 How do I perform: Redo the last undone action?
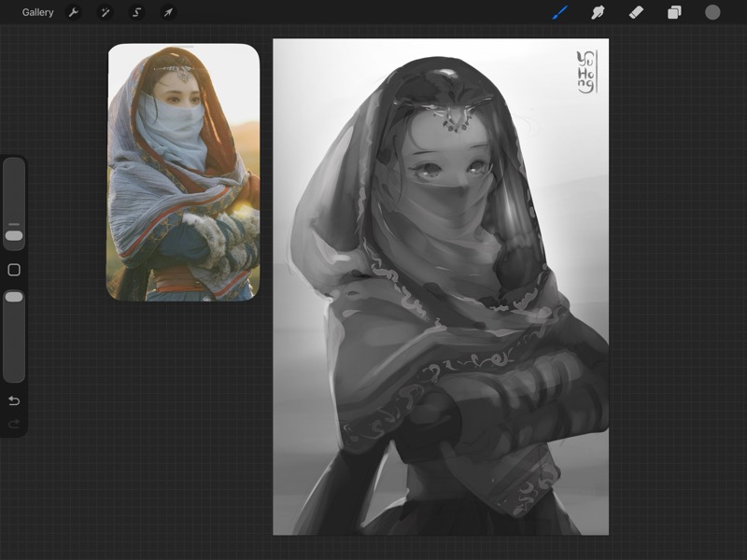14,424
